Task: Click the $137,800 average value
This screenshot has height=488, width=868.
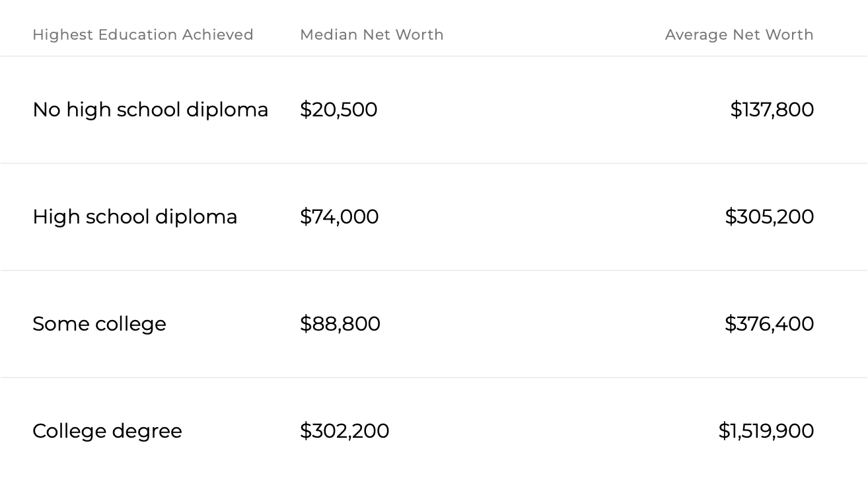Action: tap(772, 109)
